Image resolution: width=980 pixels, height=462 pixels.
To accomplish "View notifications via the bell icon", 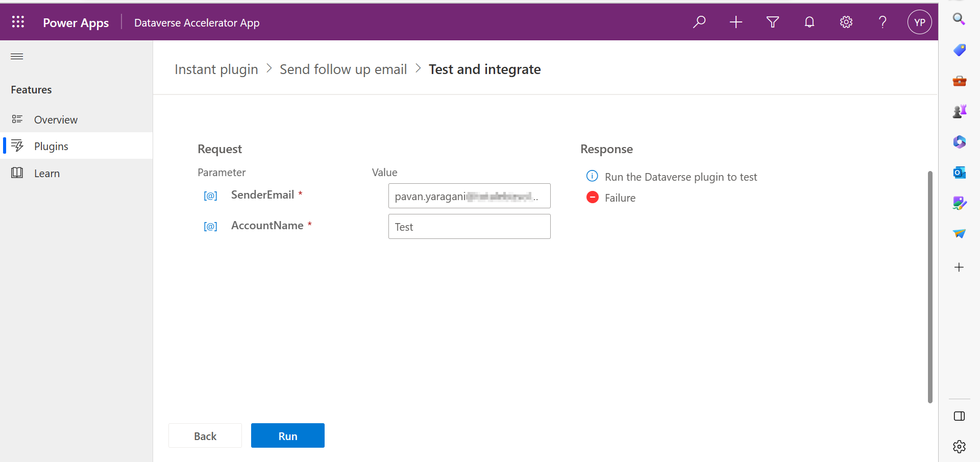I will pyautogui.click(x=809, y=22).
